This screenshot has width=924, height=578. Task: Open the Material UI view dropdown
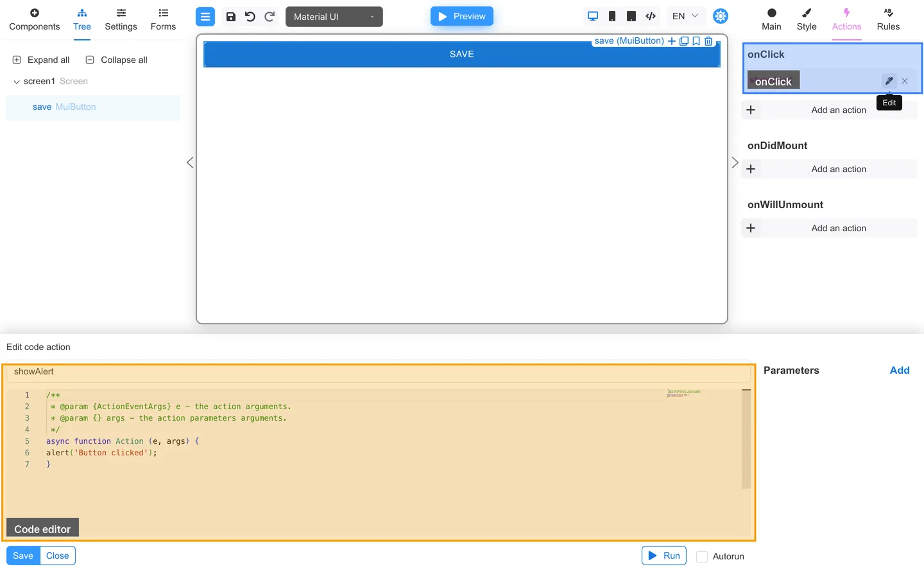[x=334, y=17]
